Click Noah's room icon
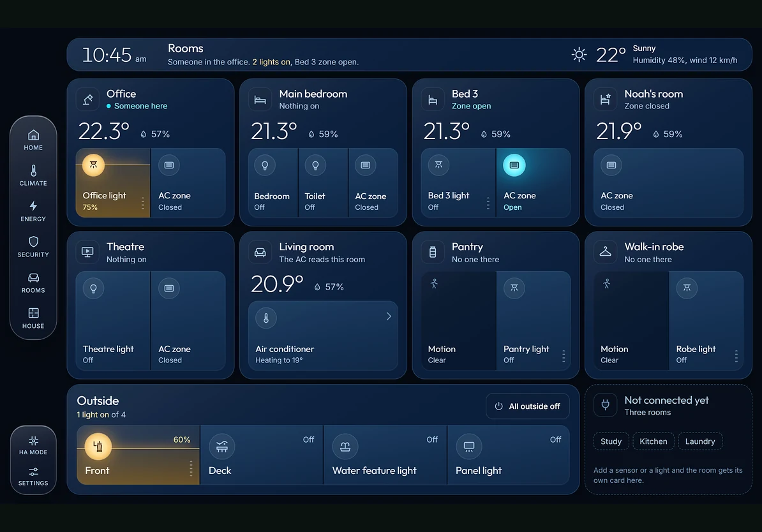The height and width of the screenshot is (532, 762). coord(605,100)
